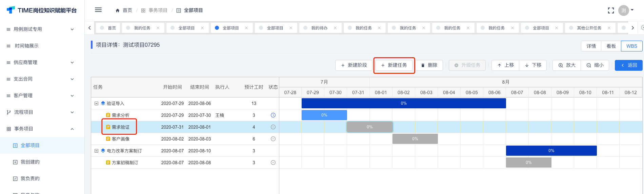
Task: Click the 电力改革方案制订 Gantt bar
Action: pos(551,151)
